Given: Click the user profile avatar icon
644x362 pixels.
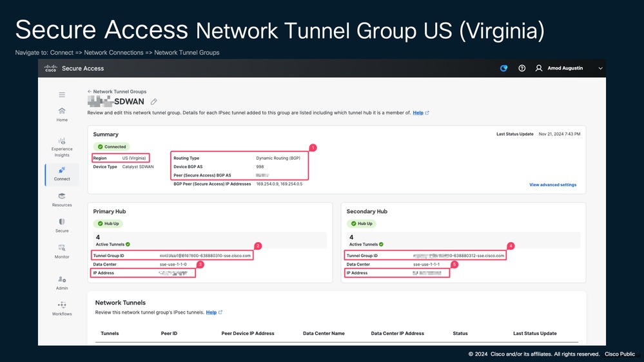Looking at the screenshot, I should coord(539,68).
